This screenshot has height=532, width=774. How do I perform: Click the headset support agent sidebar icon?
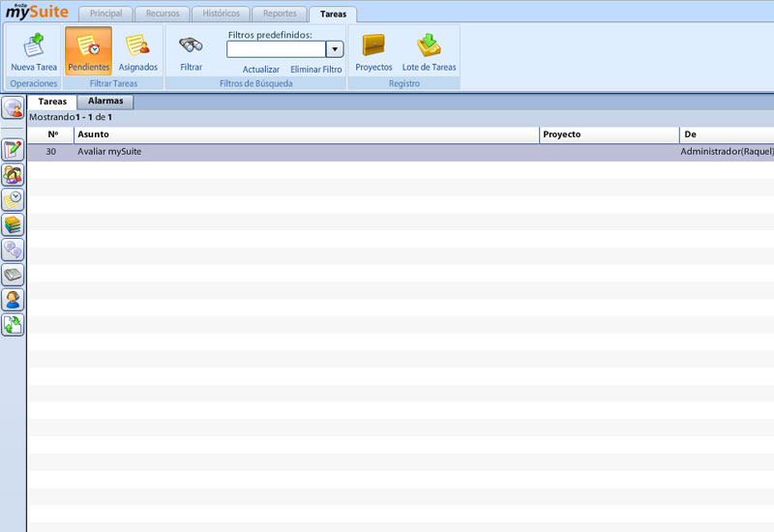[13, 300]
